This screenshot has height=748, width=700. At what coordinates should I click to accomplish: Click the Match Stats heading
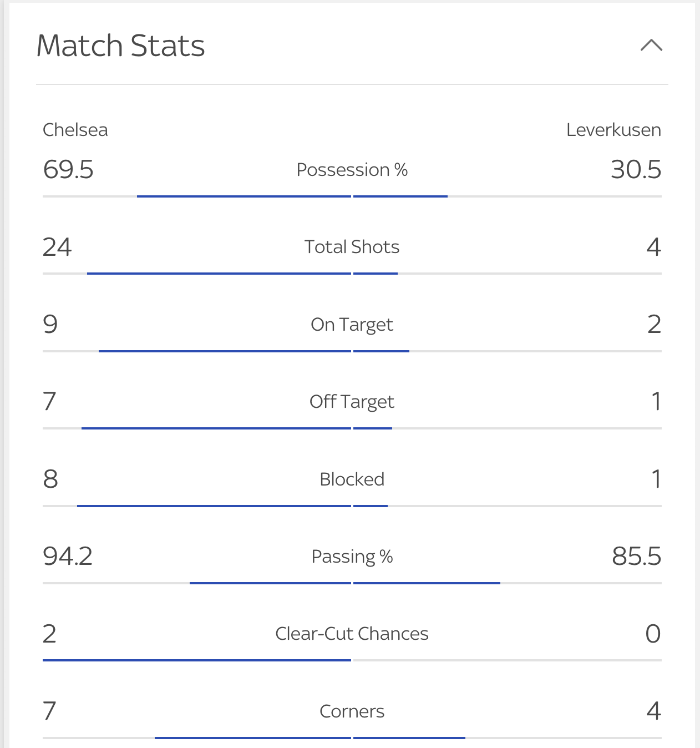tap(121, 46)
